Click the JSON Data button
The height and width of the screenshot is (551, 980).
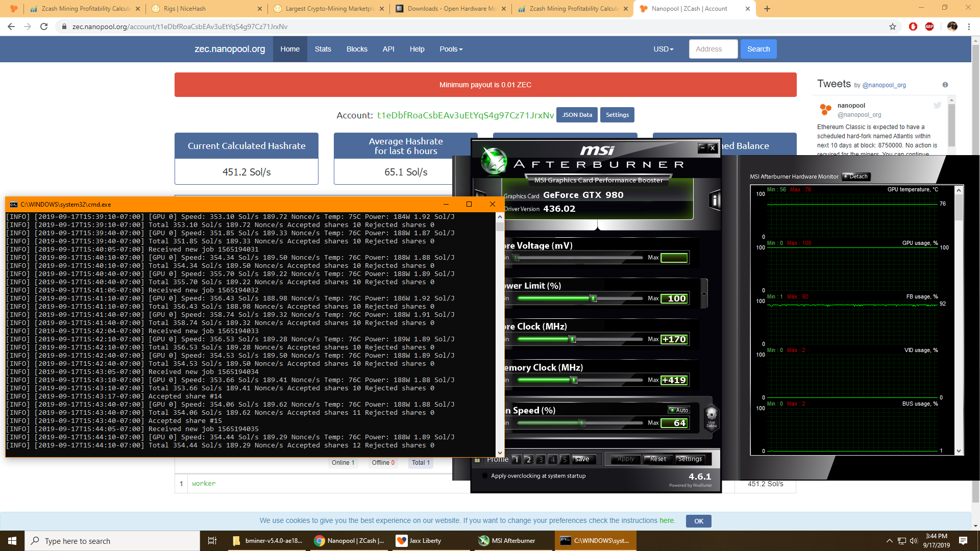coord(577,115)
